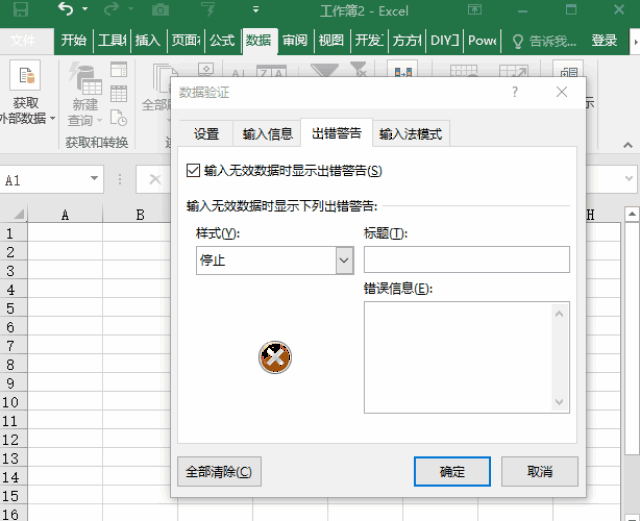Click the 登录 sign-in link
This screenshot has width=640, height=521.
click(x=604, y=40)
